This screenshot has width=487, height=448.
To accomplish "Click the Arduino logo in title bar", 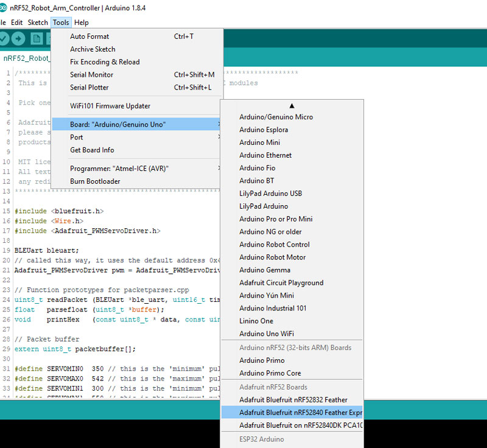I will (4, 8).
